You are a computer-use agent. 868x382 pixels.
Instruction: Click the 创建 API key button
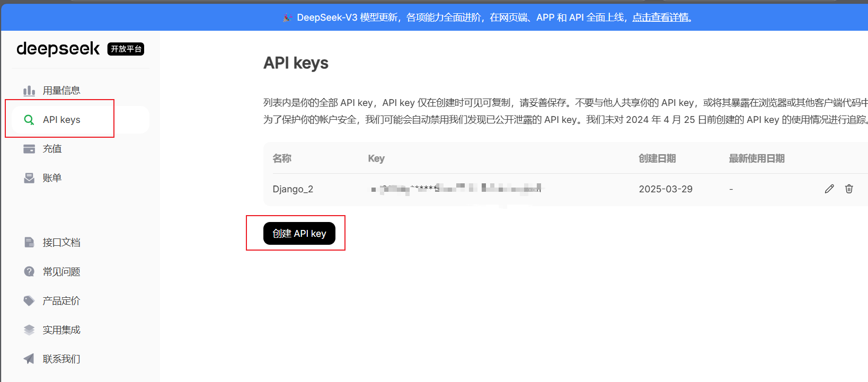pos(299,234)
